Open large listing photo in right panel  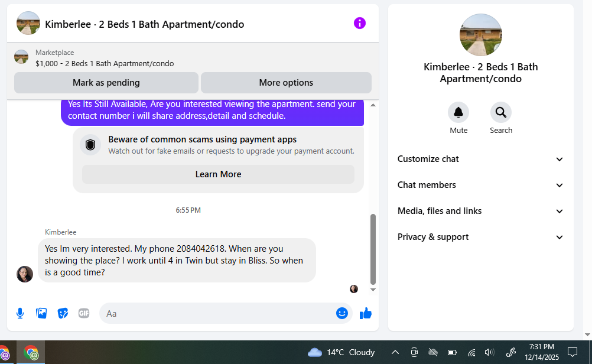(x=480, y=35)
